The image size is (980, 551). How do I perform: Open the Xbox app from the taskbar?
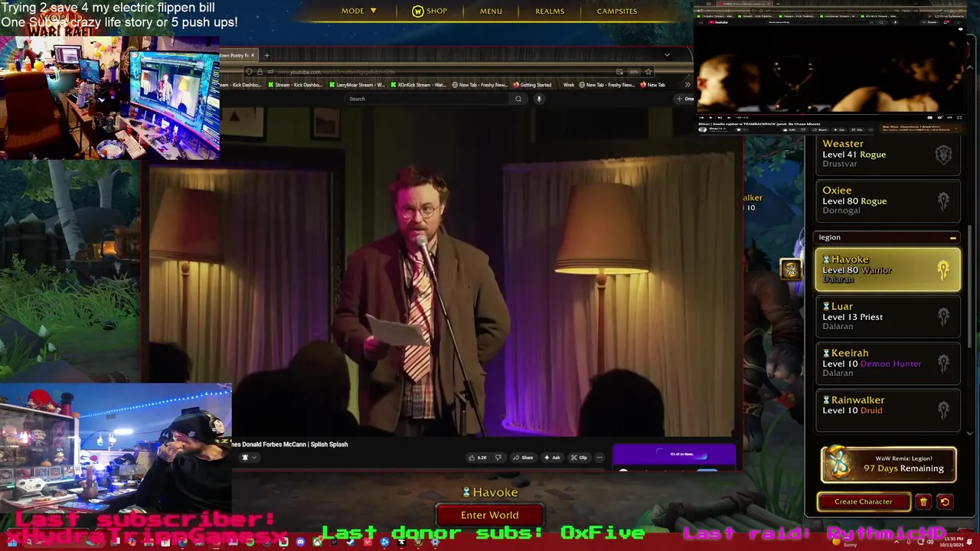(317, 542)
